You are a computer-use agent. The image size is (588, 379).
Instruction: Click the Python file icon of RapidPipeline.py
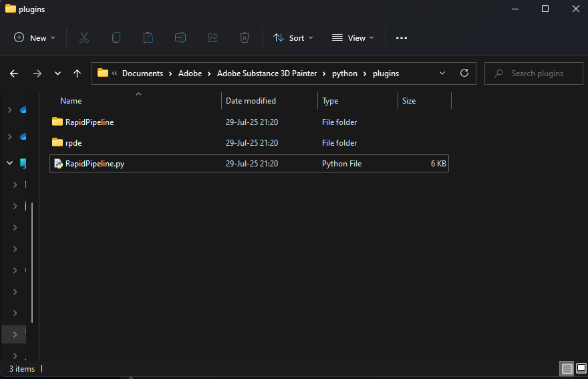coord(58,164)
